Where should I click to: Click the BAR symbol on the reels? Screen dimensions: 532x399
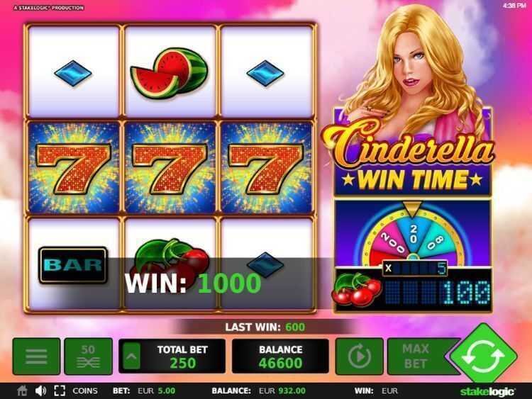(73, 265)
